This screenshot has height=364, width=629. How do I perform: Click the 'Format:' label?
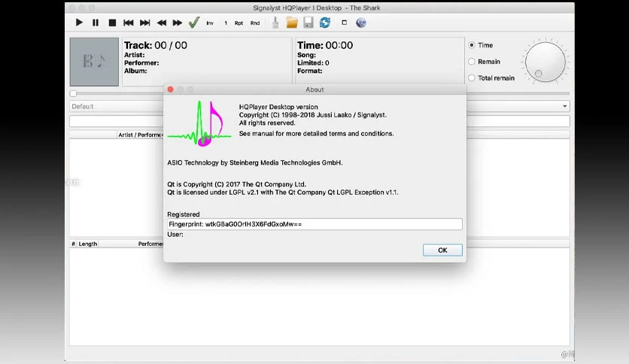pos(310,71)
